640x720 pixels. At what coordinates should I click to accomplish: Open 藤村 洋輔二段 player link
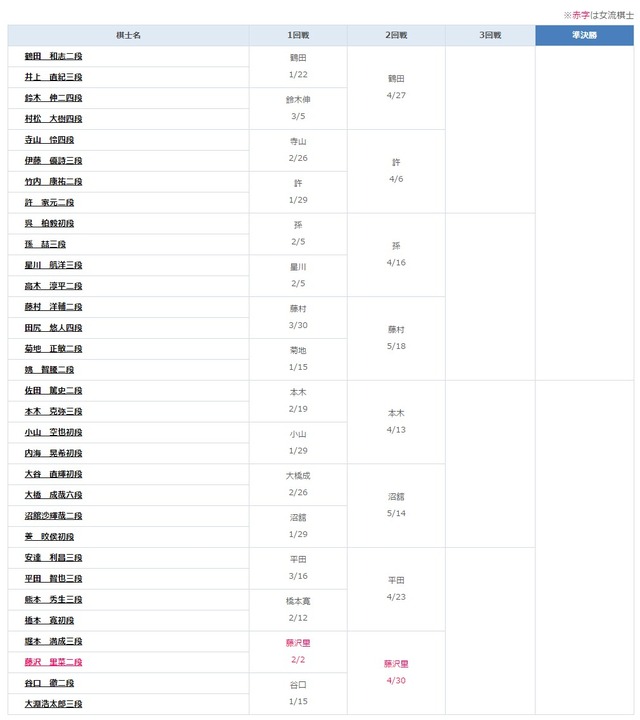[x=53, y=307]
